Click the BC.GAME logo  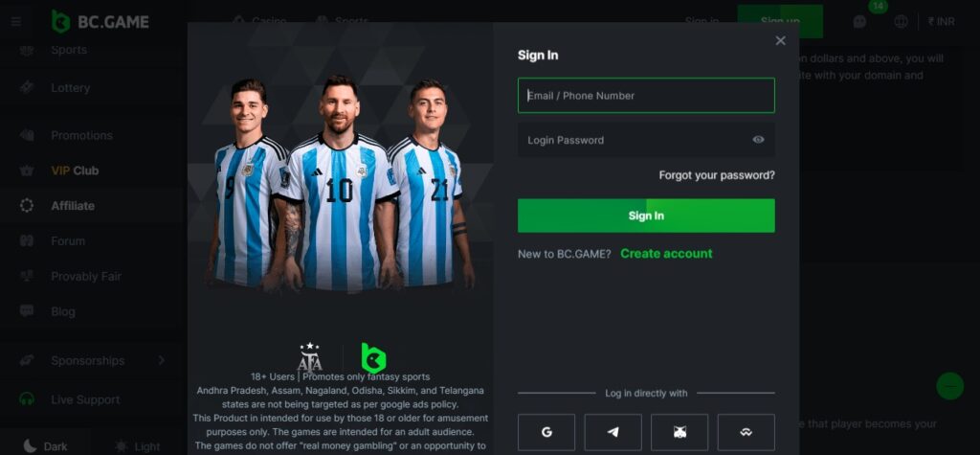coord(100,22)
